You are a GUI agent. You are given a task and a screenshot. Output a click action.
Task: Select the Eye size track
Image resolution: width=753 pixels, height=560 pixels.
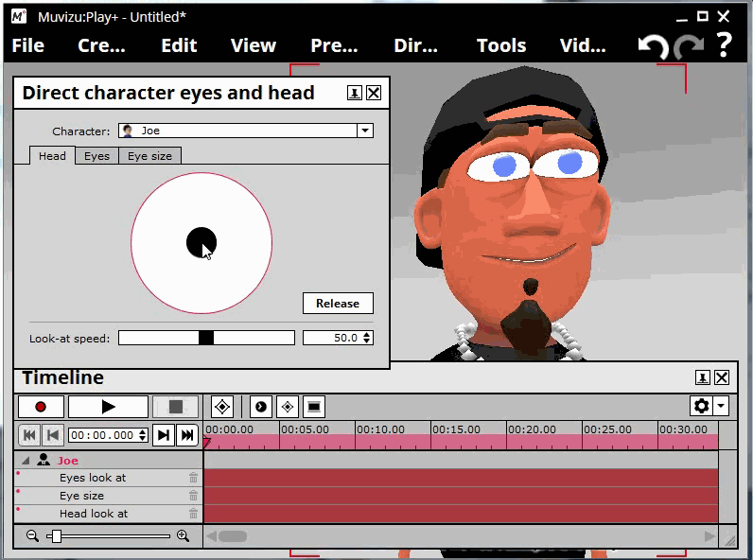click(81, 496)
